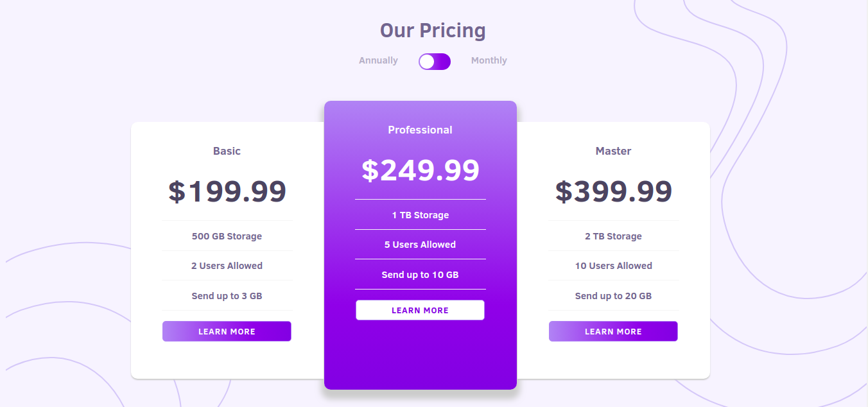Viewport: 868px width, 407px height.
Task: Click the $249.99 price
Action: point(421,170)
